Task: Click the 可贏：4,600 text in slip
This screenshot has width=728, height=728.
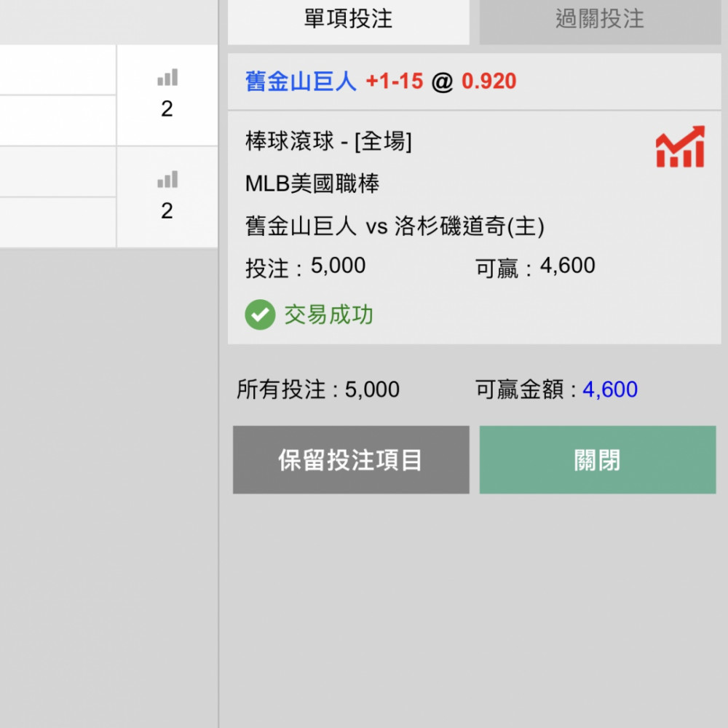Action: tap(535, 267)
